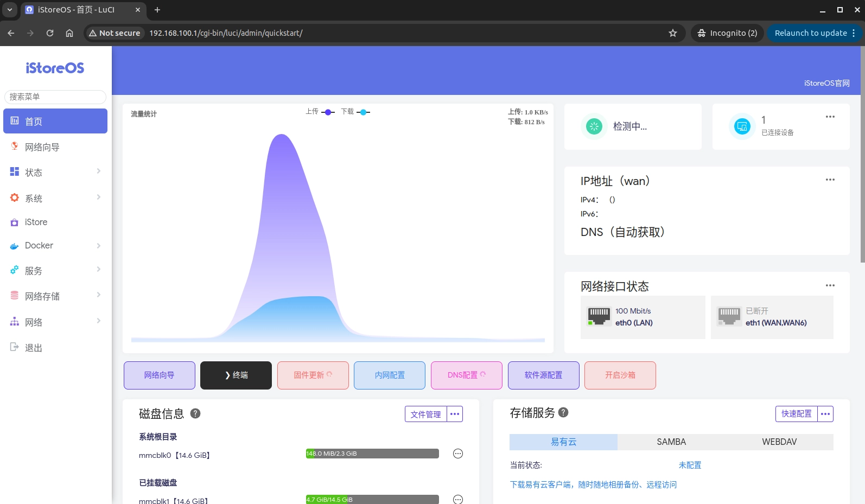Click the 未配置 status link
Viewport: 865px width, 504px height.
pos(690,465)
